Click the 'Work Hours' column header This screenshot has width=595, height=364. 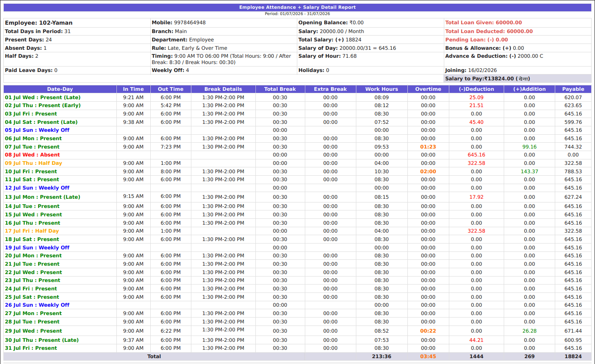pos(381,89)
